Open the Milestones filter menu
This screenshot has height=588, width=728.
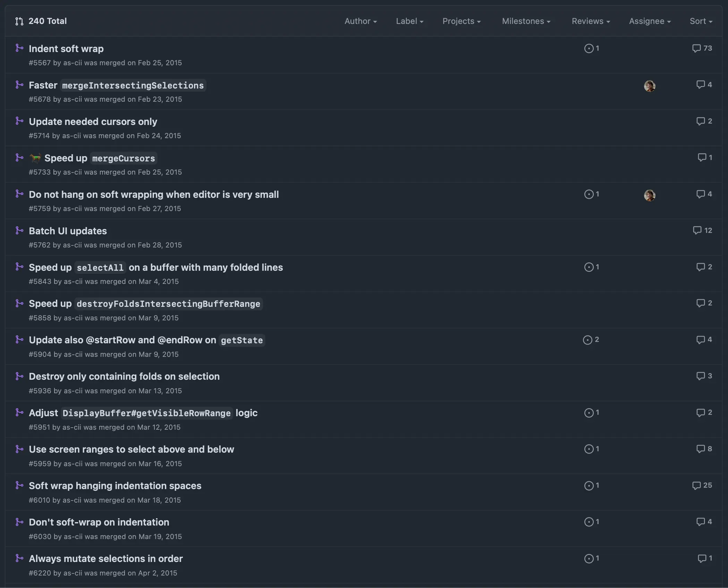point(526,21)
